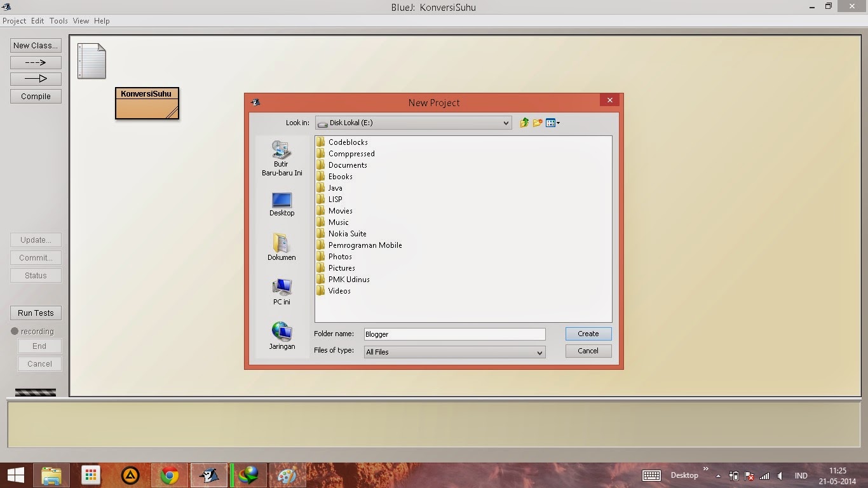This screenshot has height=488, width=868.
Task: Select the PMK Udinus folder
Action: tap(343, 280)
